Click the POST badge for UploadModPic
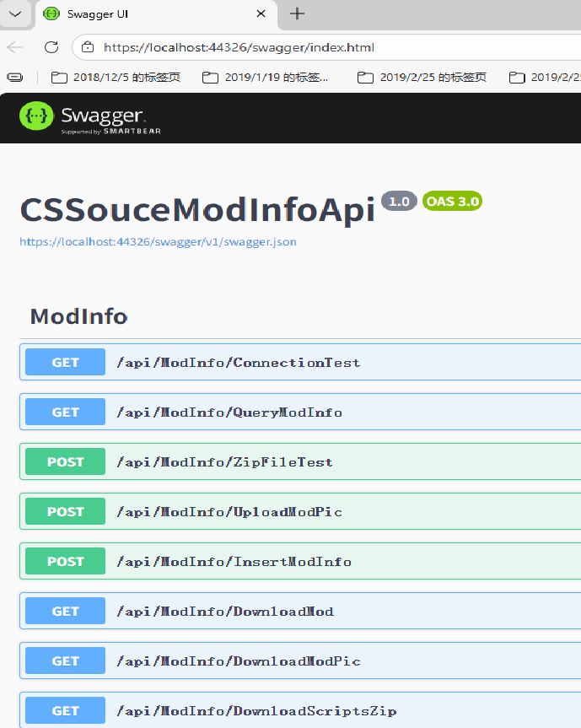 pos(65,512)
